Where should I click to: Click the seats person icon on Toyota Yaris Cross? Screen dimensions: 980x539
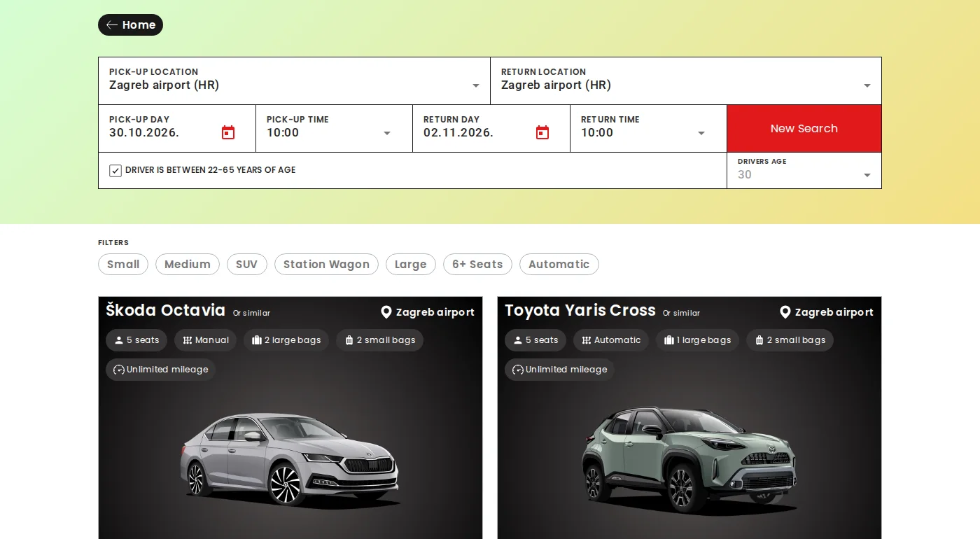pyautogui.click(x=518, y=340)
